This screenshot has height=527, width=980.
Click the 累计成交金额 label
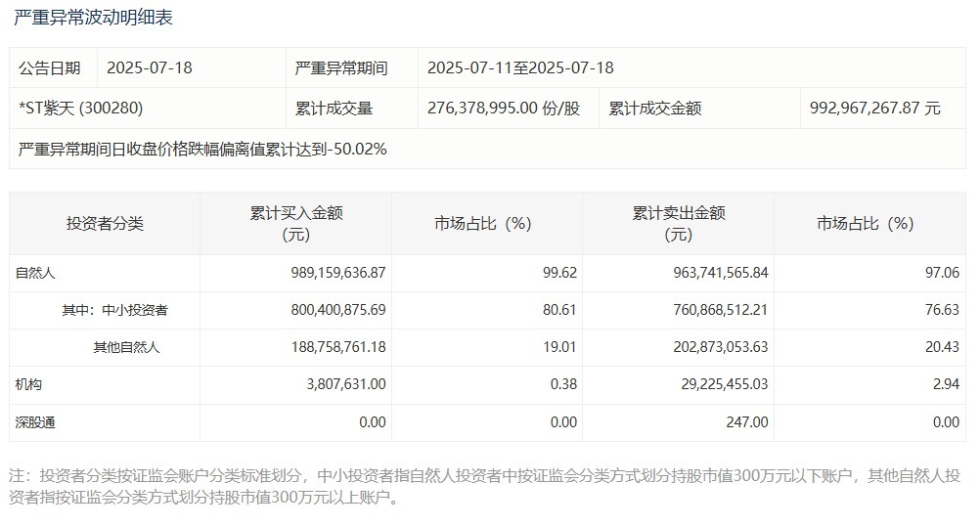point(655,109)
